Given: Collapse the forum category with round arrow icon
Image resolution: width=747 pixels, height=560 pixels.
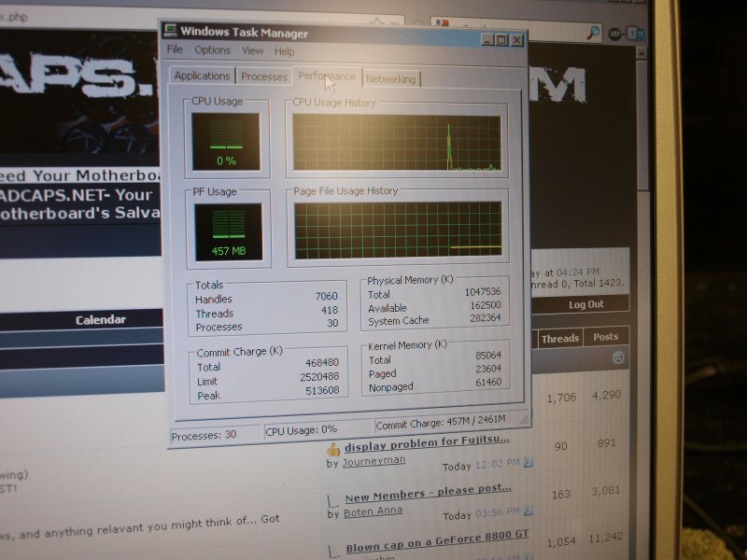Looking at the screenshot, I should (x=618, y=357).
